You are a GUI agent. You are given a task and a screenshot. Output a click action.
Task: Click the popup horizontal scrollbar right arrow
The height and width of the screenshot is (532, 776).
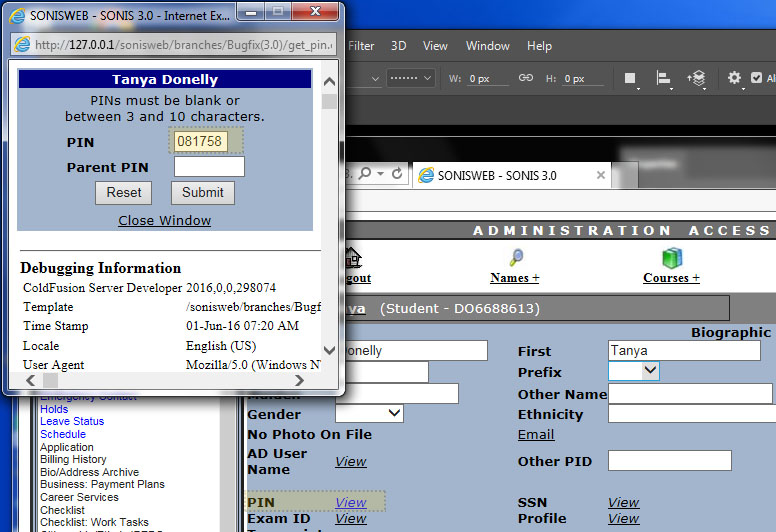point(299,381)
